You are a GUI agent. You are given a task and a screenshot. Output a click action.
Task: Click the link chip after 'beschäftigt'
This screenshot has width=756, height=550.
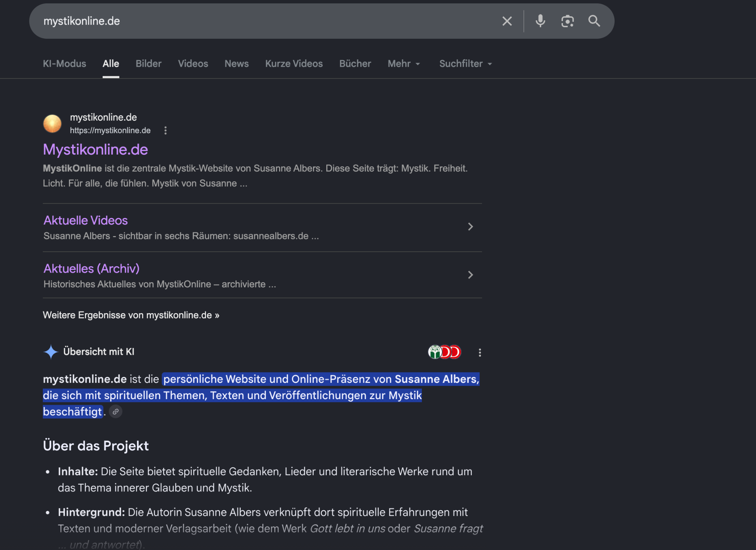tap(116, 412)
